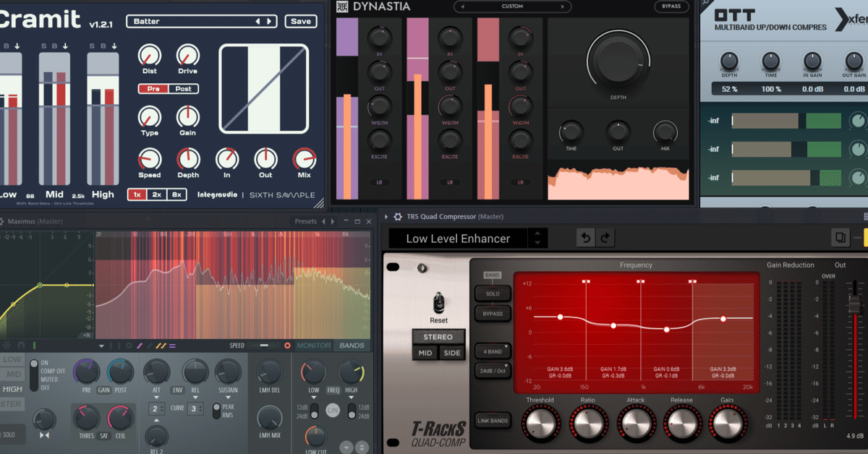
Task: Click the T-RackS BYPASS band button
Action: pos(493,314)
